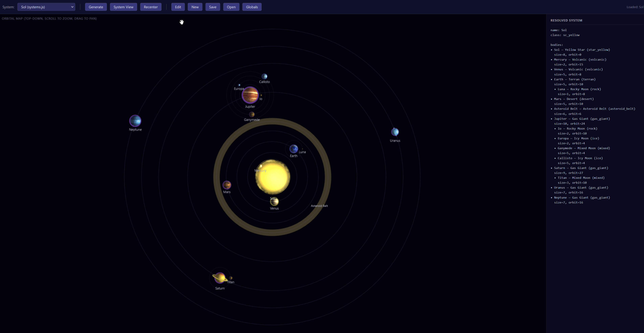Click the Asteroid Belt label
The height and width of the screenshot is (333, 644).
(319, 206)
